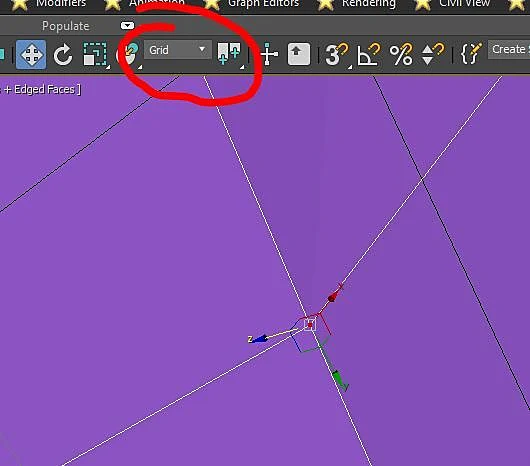Toggle the 3D Snaps button
This screenshot has width=530, height=466.
click(337, 54)
